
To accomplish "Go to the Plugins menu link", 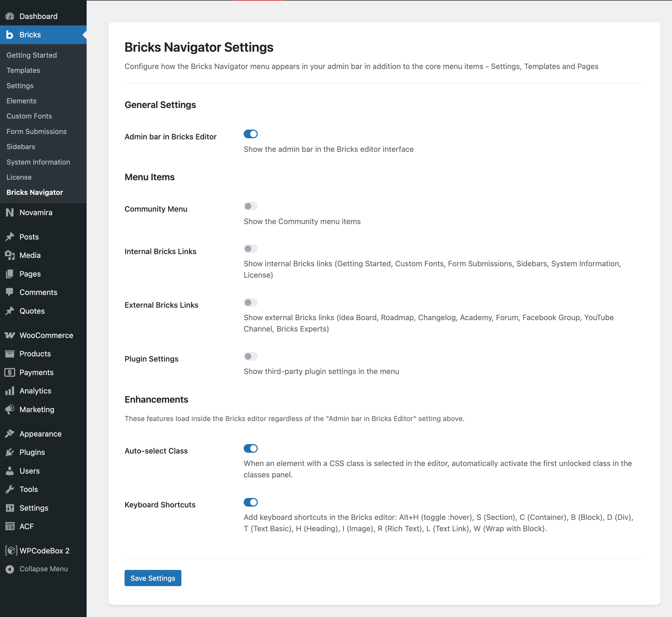I will point(32,452).
